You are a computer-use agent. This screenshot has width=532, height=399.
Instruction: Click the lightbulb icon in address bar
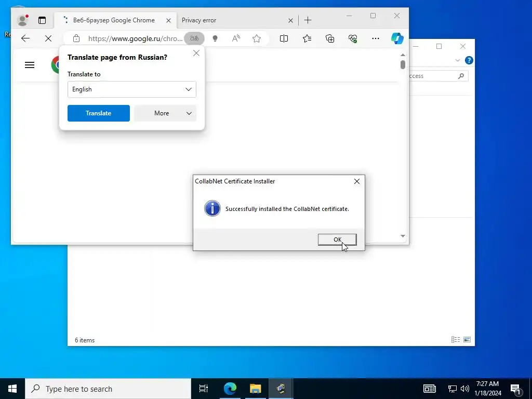[x=215, y=38]
